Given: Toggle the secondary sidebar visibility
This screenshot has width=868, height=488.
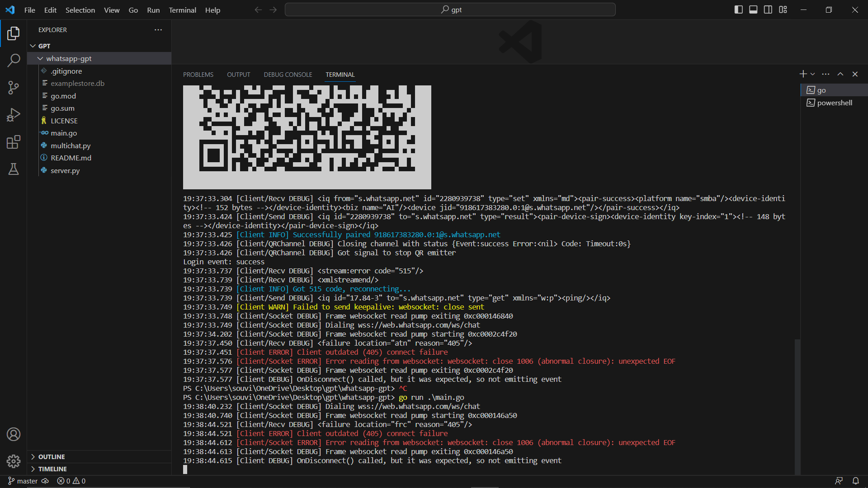Looking at the screenshot, I should [x=768, y=9].
